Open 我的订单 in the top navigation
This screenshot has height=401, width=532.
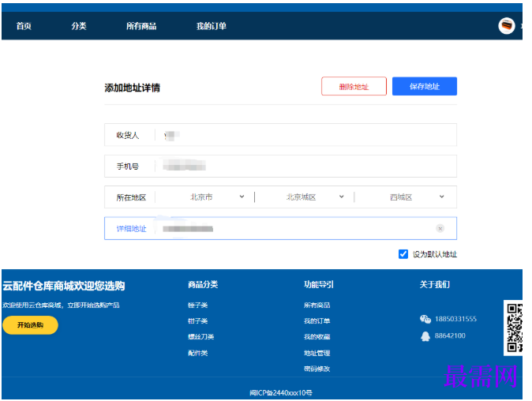[x=211, y=26]
